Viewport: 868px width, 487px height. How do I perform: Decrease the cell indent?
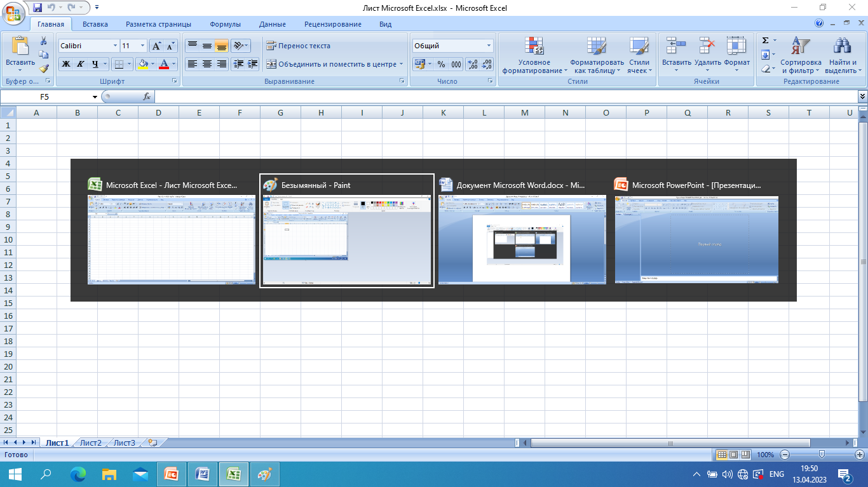tap(239, 64)
